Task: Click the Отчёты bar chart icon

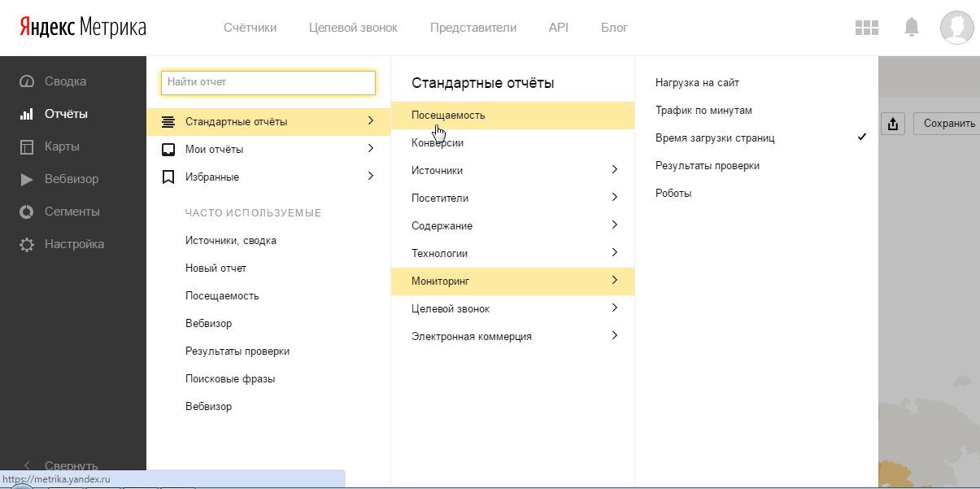Action: click(27, 114)
